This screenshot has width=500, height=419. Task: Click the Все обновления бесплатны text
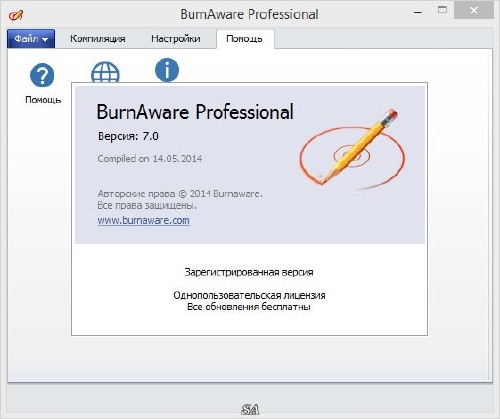[249, 307]
